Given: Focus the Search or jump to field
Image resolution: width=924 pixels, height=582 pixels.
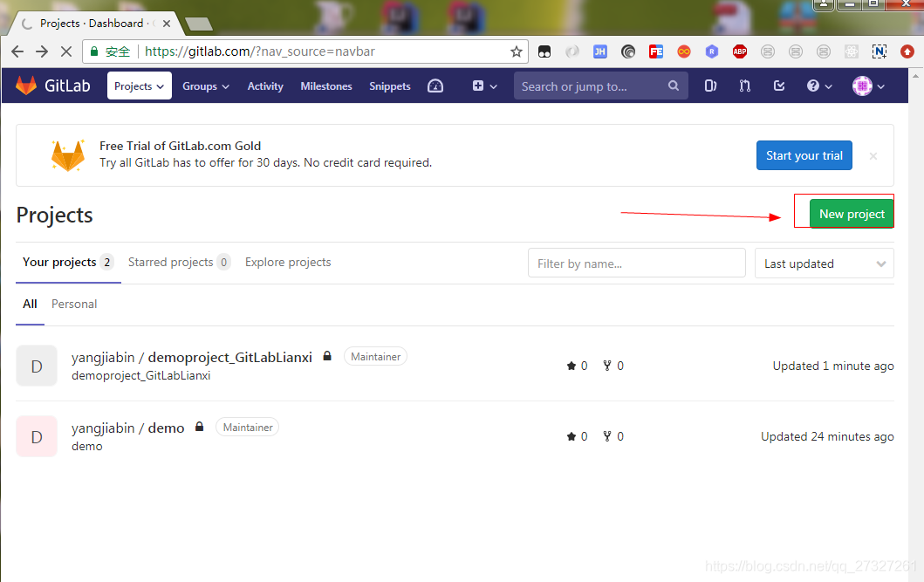Looking at the screenshot, I should 600,86.
